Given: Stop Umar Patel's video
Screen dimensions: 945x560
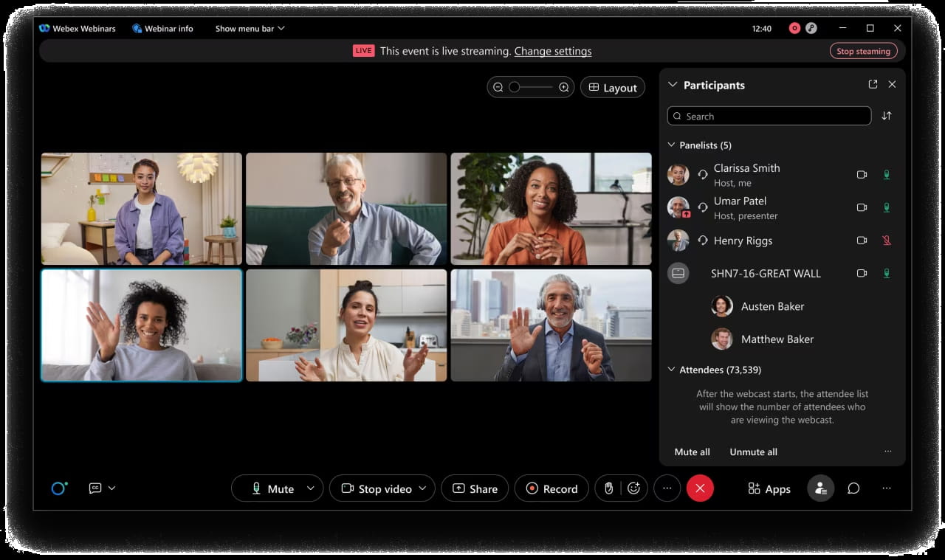Looking at the screenshot, I should coord(862,207).
